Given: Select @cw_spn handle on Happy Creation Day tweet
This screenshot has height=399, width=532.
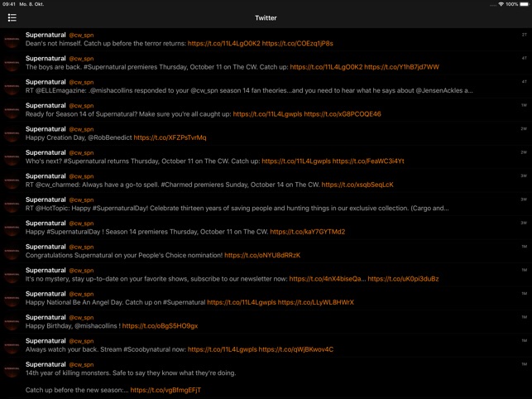Looking at the screenshot, I should pyautogui.click(x=81, y=129).
